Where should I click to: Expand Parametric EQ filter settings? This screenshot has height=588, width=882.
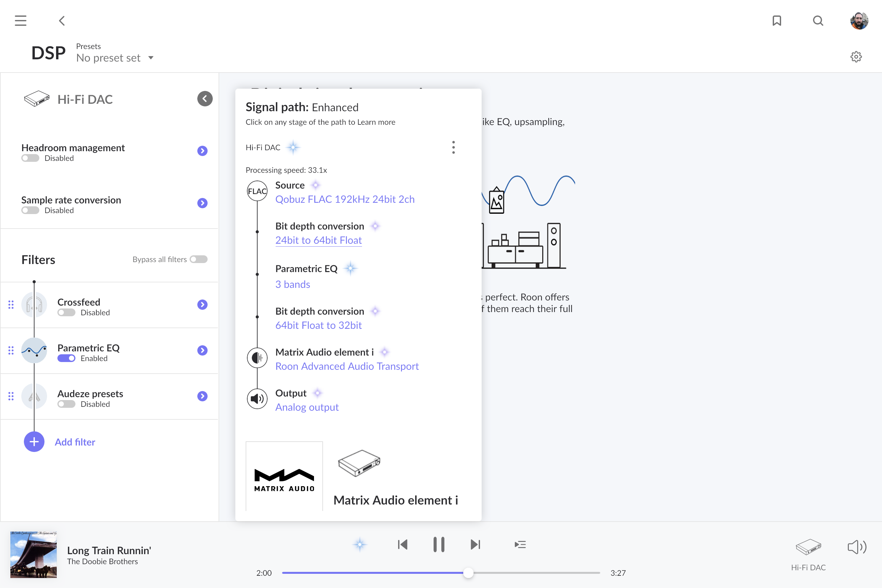tap(202, 350)
